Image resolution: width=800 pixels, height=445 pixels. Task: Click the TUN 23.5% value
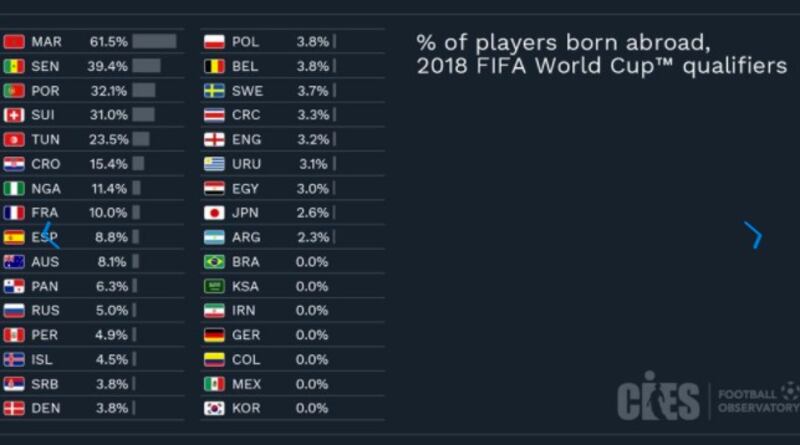108,139
